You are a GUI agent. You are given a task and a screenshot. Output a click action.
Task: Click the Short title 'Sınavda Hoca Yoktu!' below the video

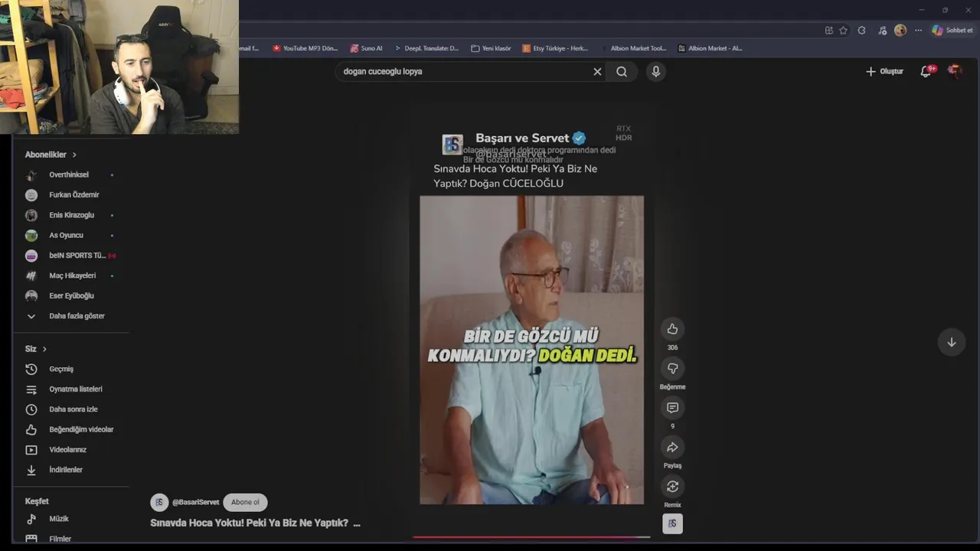tap(255, 523)
